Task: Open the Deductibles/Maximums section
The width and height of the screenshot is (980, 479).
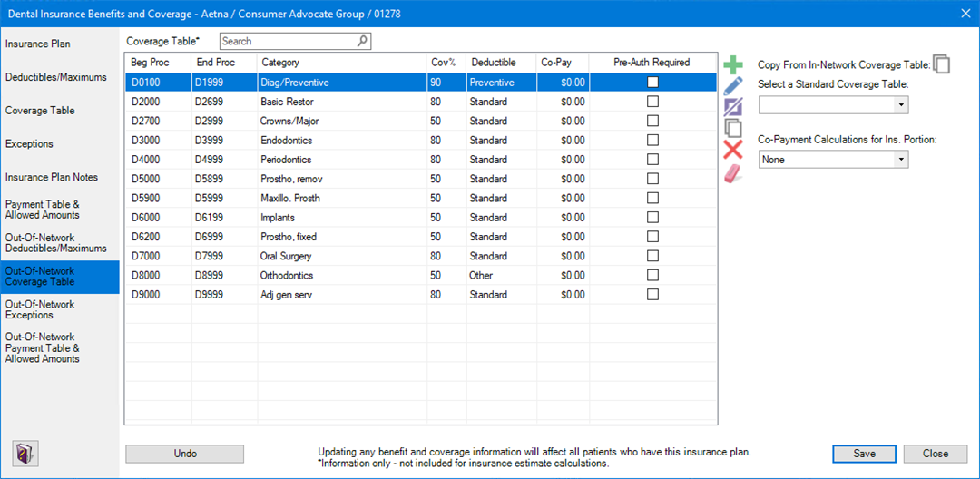Action: point(56,77)
